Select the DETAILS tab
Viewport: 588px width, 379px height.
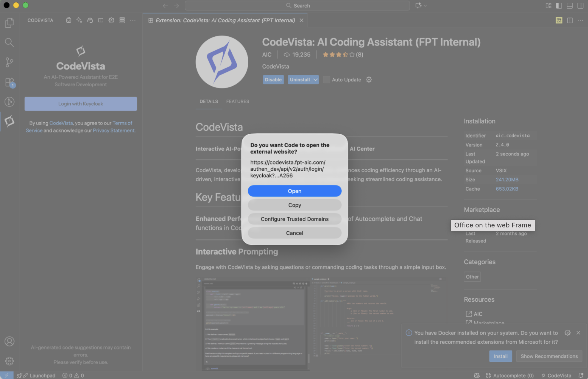[209, 101]
